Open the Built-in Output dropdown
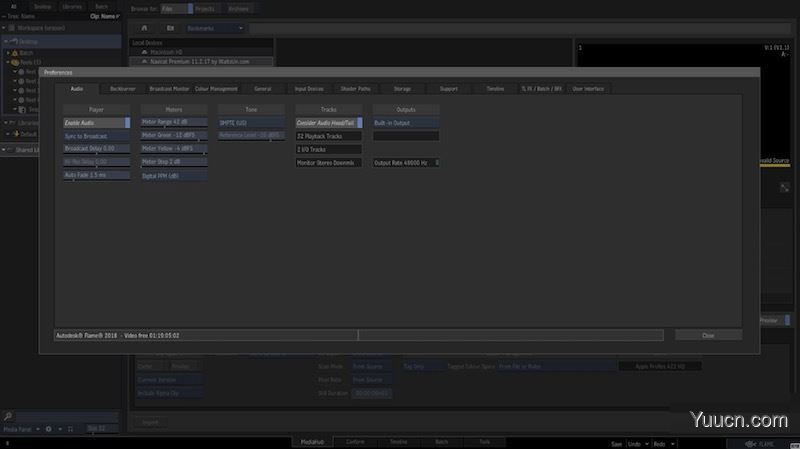The height and width of the screenshot is (449, 800). 405,122
